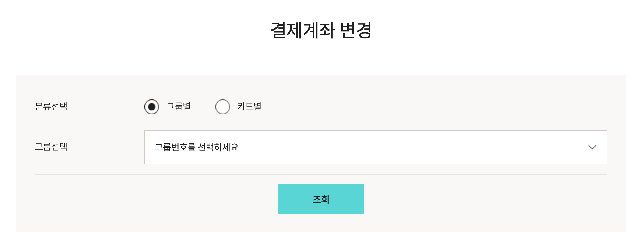This screenshot has width=644, height=246.
Task: Expand the 그룹선택 combo box
Action: coord(375,147)
